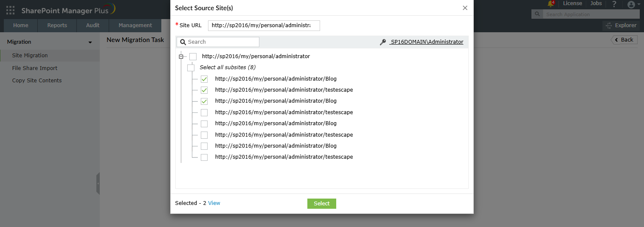
Task: Open the Jobs link
Action: click(x=596, y=3)
